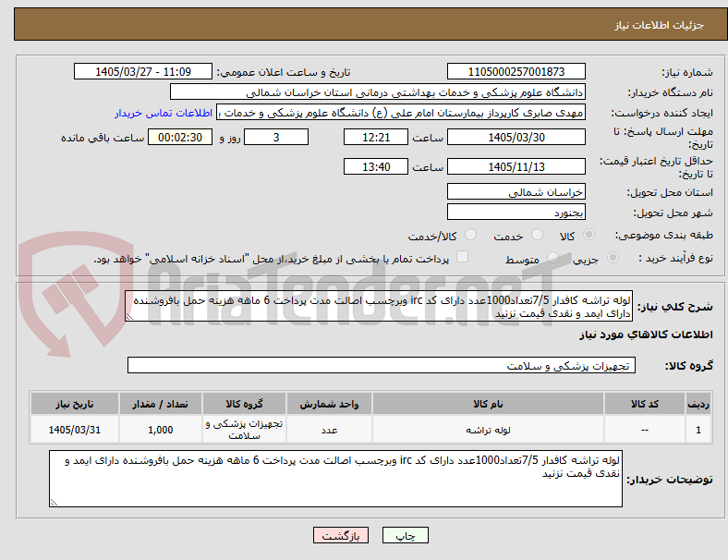Click the شرح کلی نیاز description textarea

(x=379, y=306)
